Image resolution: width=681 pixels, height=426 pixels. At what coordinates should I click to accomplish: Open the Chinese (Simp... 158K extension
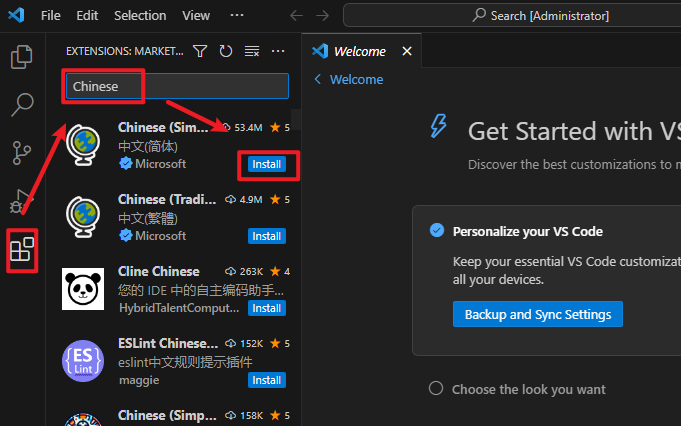click(167, 416)
